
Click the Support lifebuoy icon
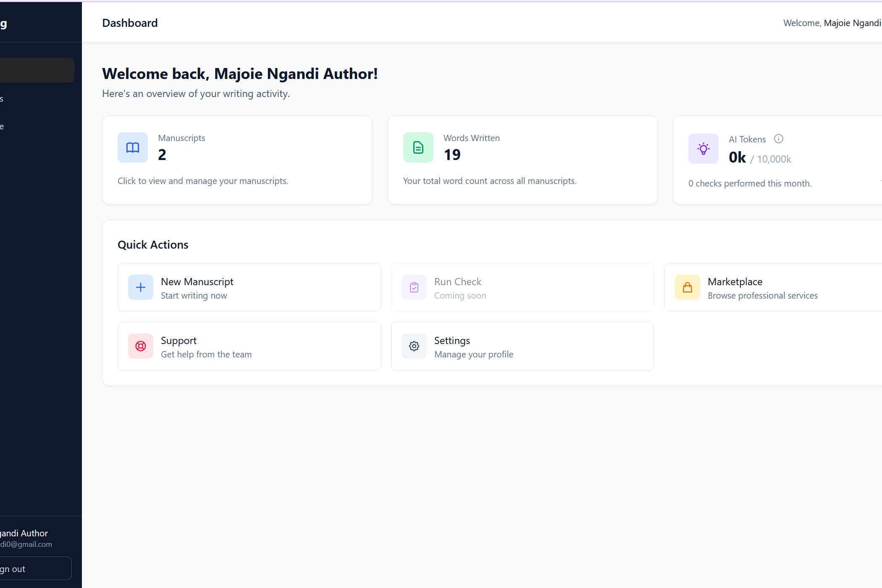click(x=141, y=346)
